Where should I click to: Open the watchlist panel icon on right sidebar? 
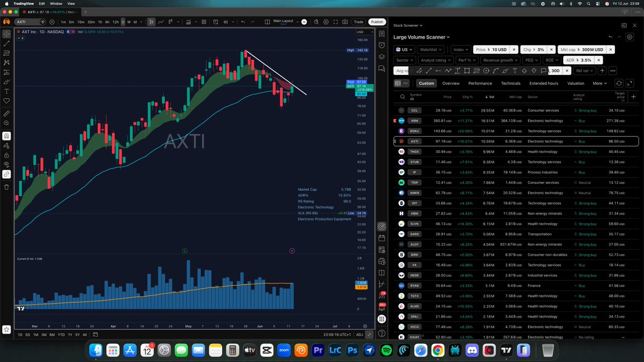(382, 33)
